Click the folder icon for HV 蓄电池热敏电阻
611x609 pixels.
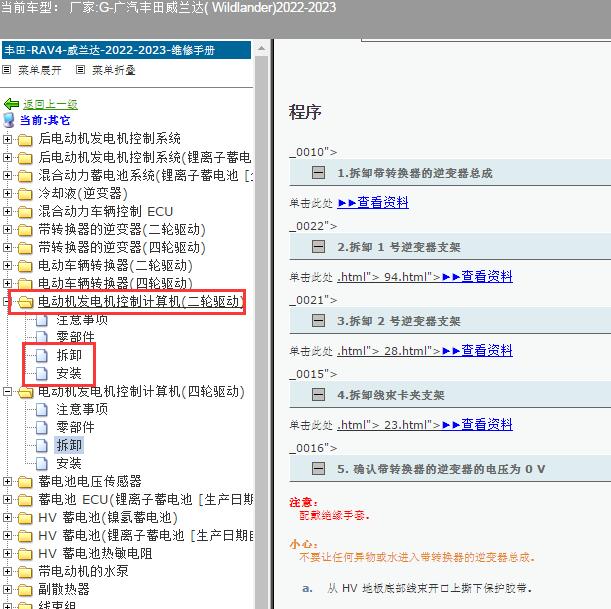[25, 554]
